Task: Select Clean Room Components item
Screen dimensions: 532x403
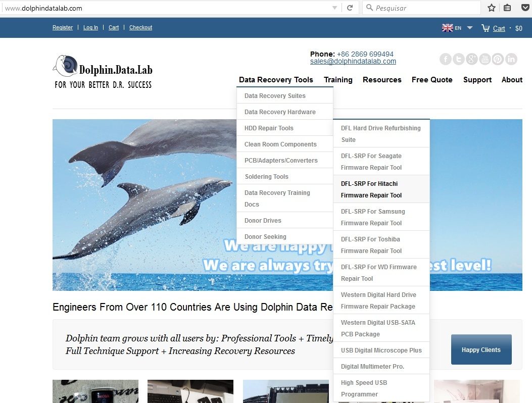Action: [284, 144]
